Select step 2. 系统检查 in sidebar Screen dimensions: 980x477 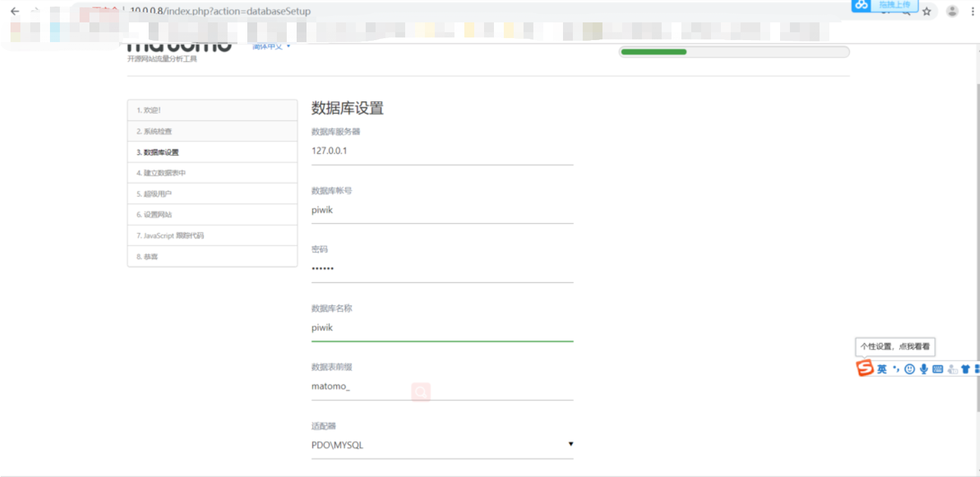212,132
